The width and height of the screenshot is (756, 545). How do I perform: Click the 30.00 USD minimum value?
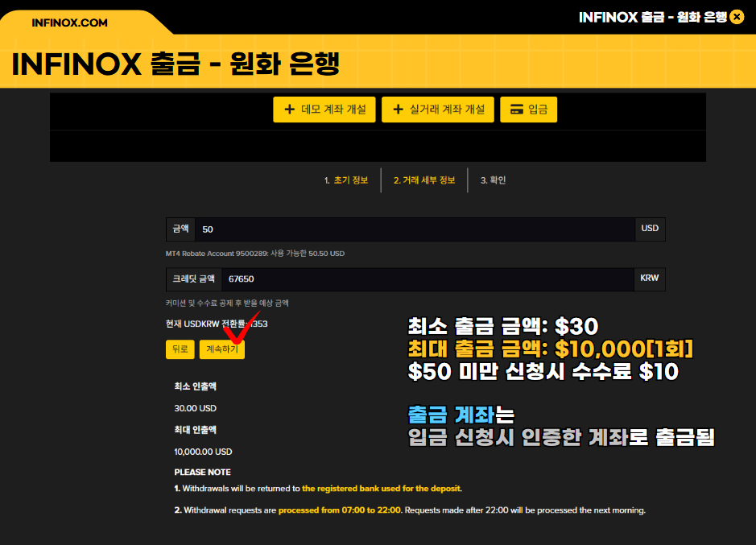tap(196, 408)
